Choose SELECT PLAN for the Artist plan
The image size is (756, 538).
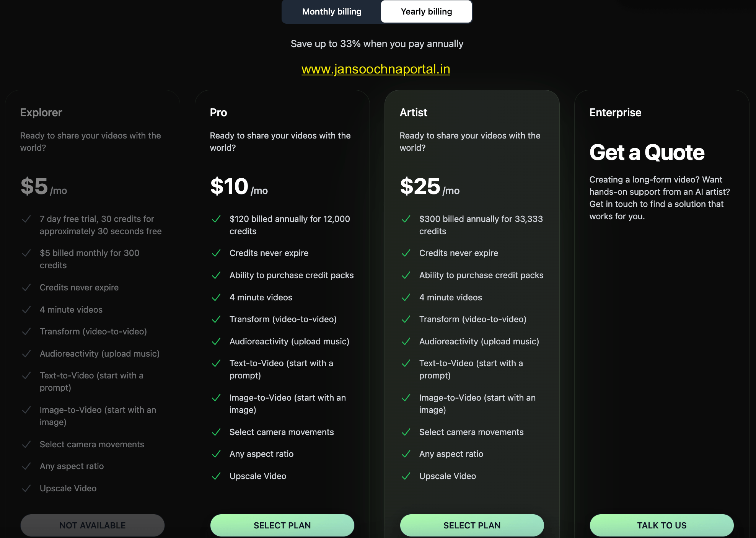pyautogui.click(x=472, y=525)
